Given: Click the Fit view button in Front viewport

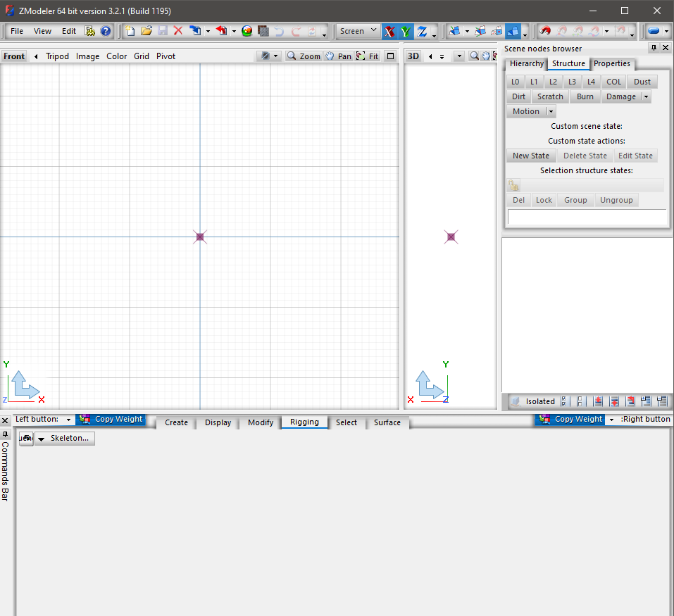Looking at the screenshot, I should coord(368,56).
